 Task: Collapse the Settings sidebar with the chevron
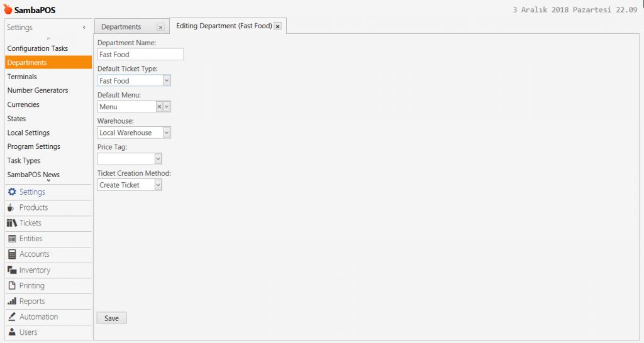[84, 28]
